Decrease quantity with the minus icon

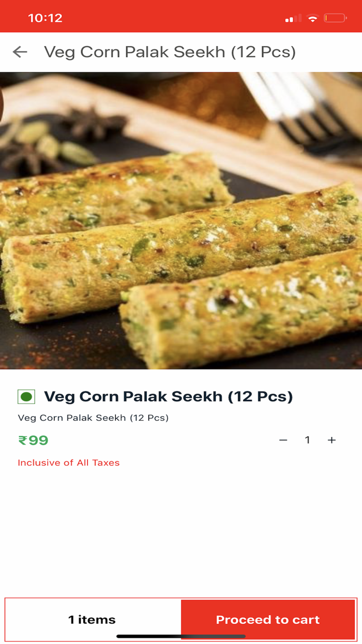[x=283, y=440]
